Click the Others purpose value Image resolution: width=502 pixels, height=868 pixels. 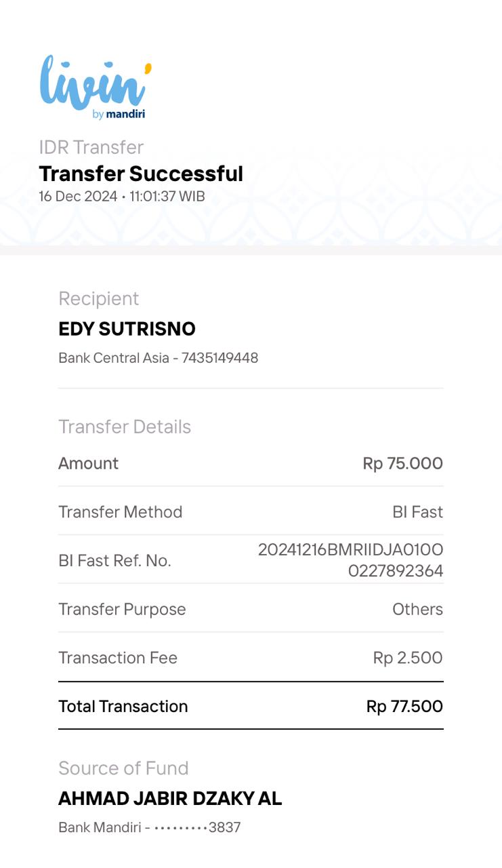click(417, 609)
